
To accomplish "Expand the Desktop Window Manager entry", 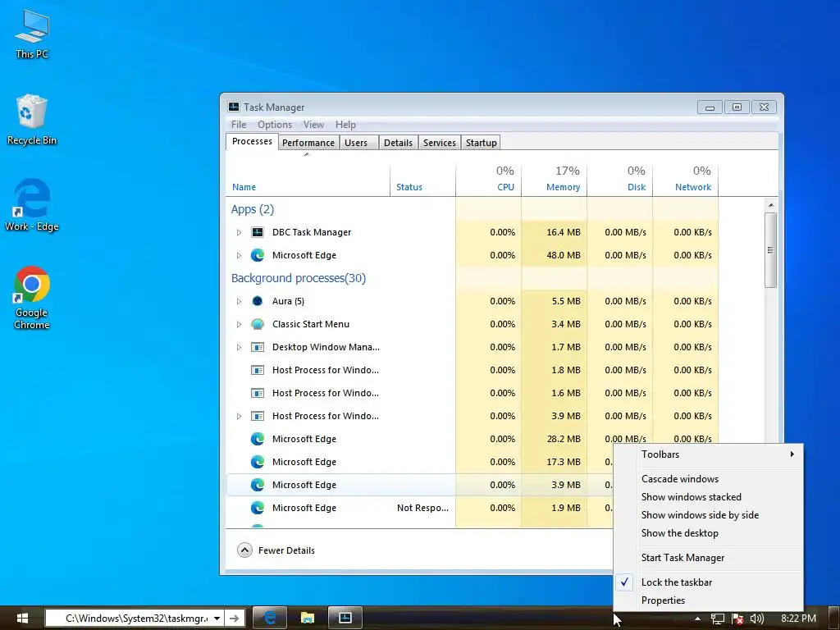I will (239, 348).
